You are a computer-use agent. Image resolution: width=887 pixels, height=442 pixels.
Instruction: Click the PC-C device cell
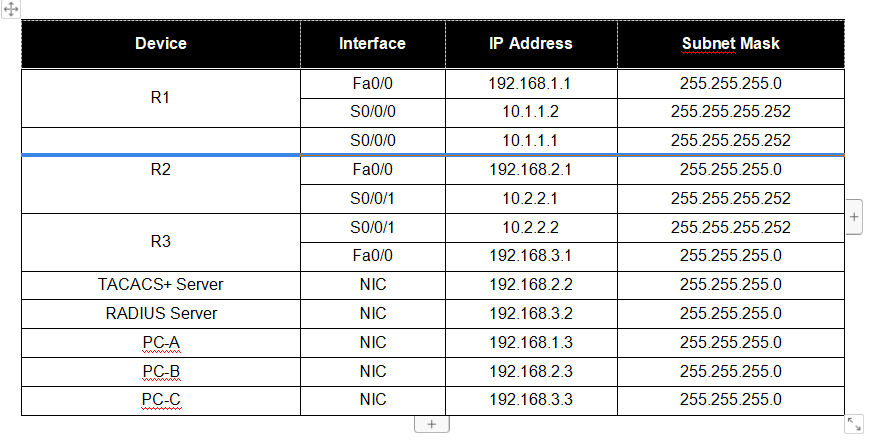[x=161, y=401]
